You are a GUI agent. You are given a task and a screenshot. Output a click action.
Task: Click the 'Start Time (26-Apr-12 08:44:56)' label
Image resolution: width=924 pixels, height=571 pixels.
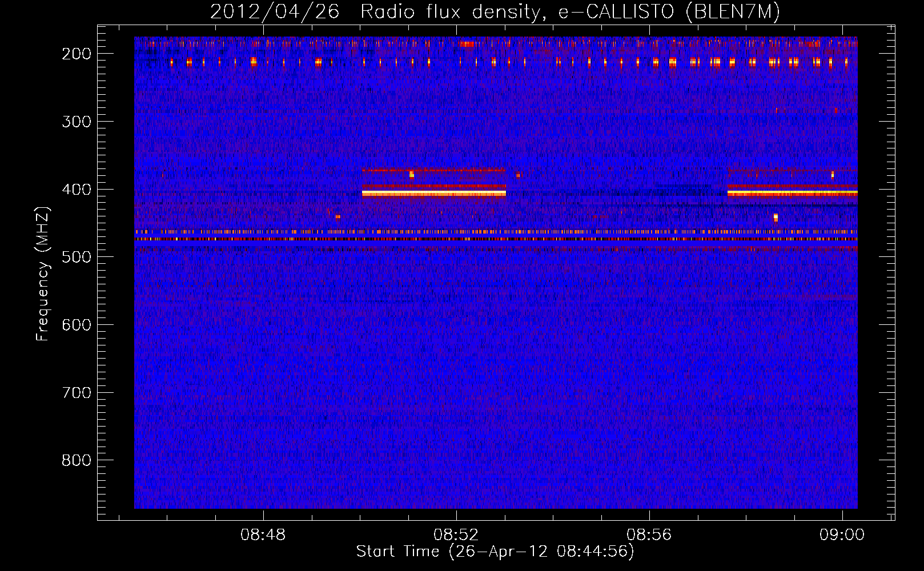pos(495,552)
